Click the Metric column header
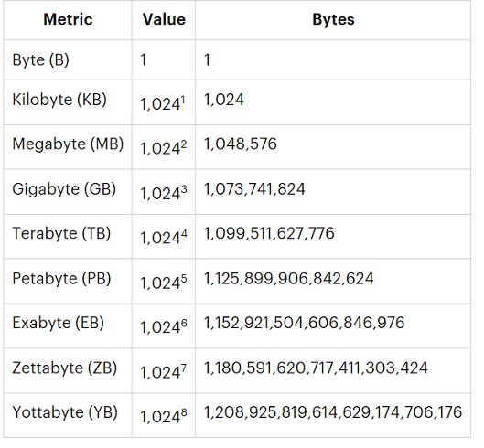The height and width of the screenshot is (448, 484). [x=68, y=19]
